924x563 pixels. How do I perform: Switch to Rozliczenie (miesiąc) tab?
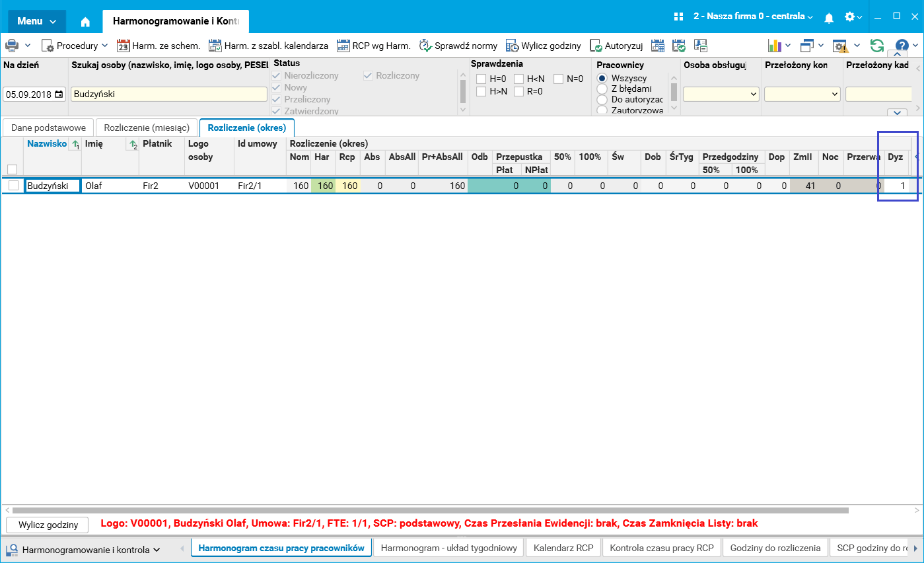147,128
